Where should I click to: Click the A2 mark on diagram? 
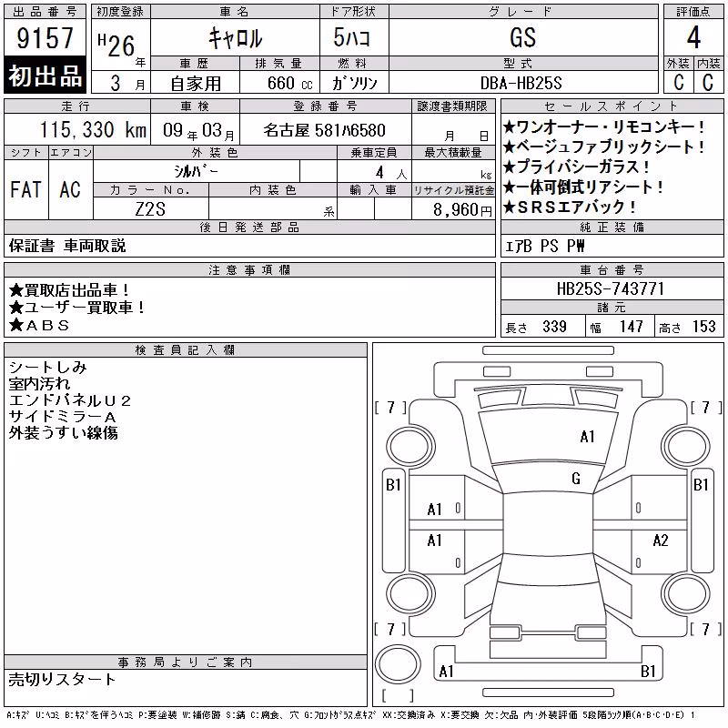[661, 541]
